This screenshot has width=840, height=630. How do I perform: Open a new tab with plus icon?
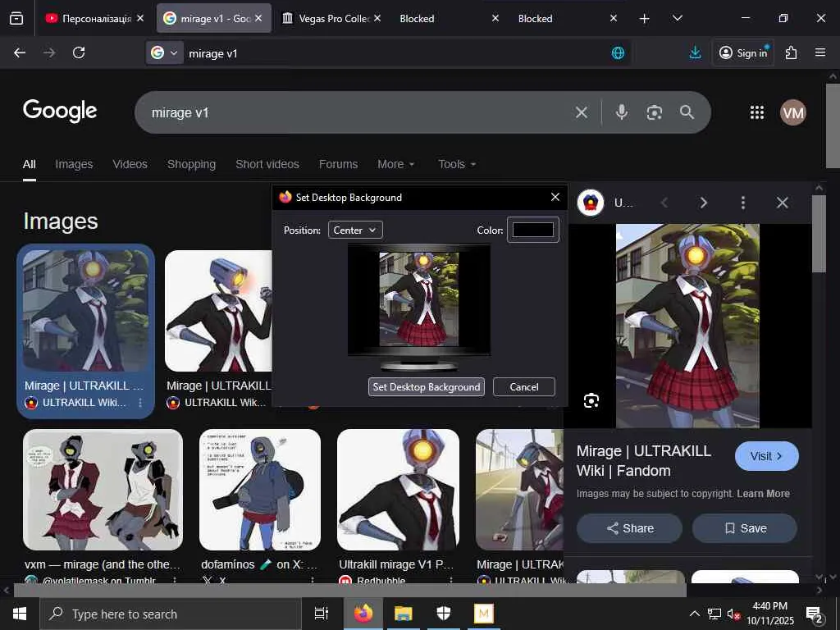click(645, 19)
